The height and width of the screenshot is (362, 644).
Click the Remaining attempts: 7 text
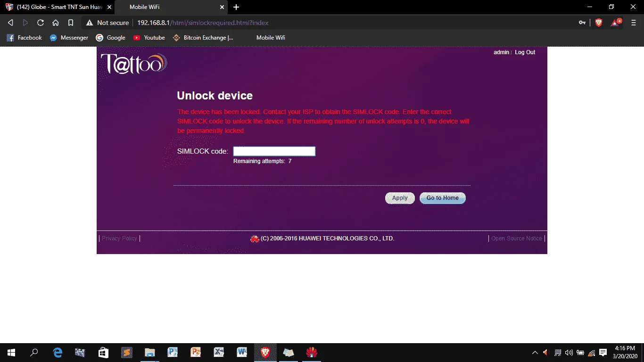pos(263,161)
